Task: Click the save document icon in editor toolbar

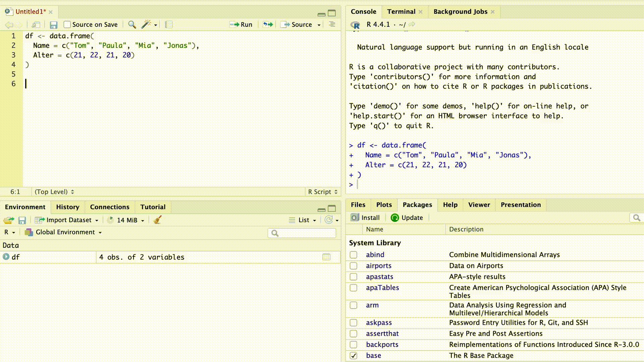Action: click(x=53, y=25)
